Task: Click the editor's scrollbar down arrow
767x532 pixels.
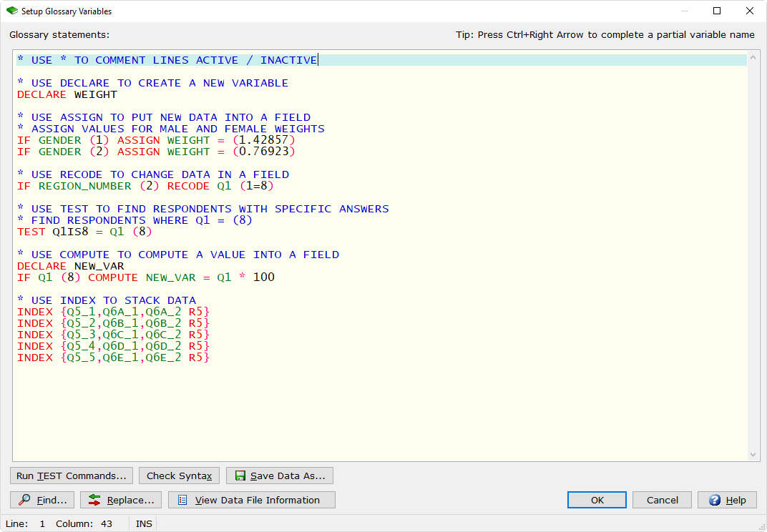Action: click(x=753, y=455)
